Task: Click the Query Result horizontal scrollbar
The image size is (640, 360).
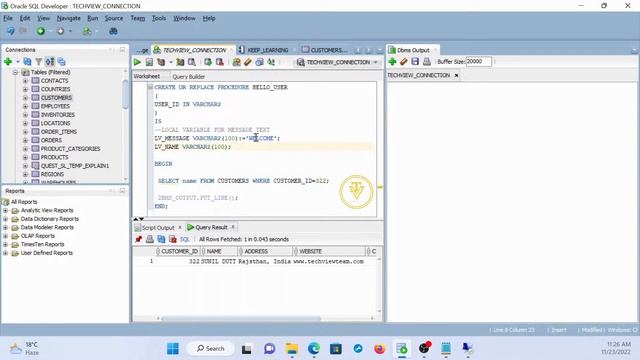Action: pos(241,318)
